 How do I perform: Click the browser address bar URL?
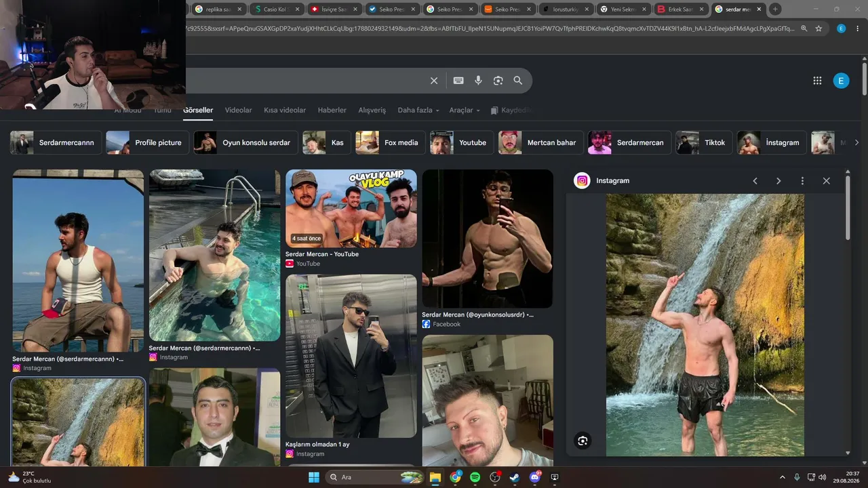(488, 28)
